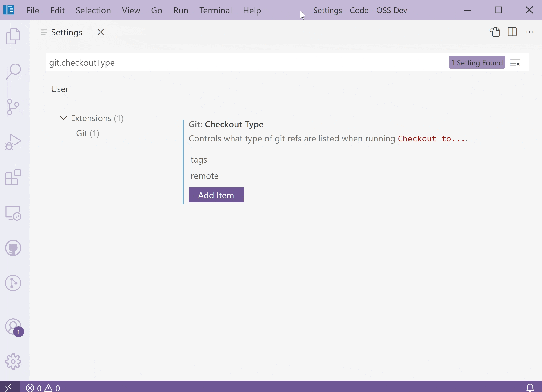Click the Add Item button
Viewport: 542px width, 392px height.
(x=216, y=195)
